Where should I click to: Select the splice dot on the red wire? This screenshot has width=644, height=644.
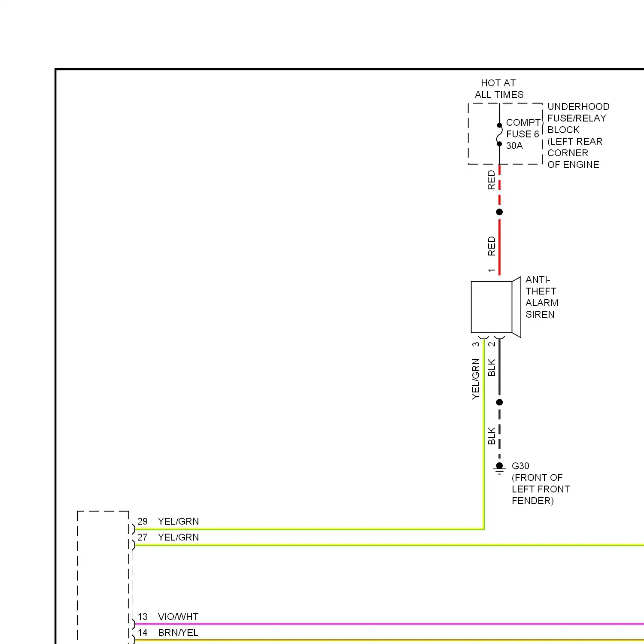(499, 212)
